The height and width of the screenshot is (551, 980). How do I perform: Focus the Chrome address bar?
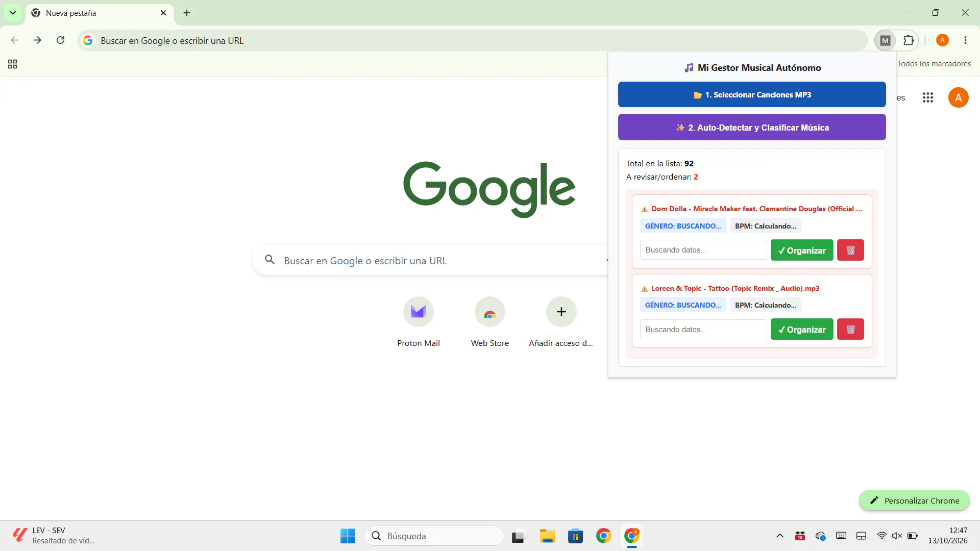click(x=472, y=40)
